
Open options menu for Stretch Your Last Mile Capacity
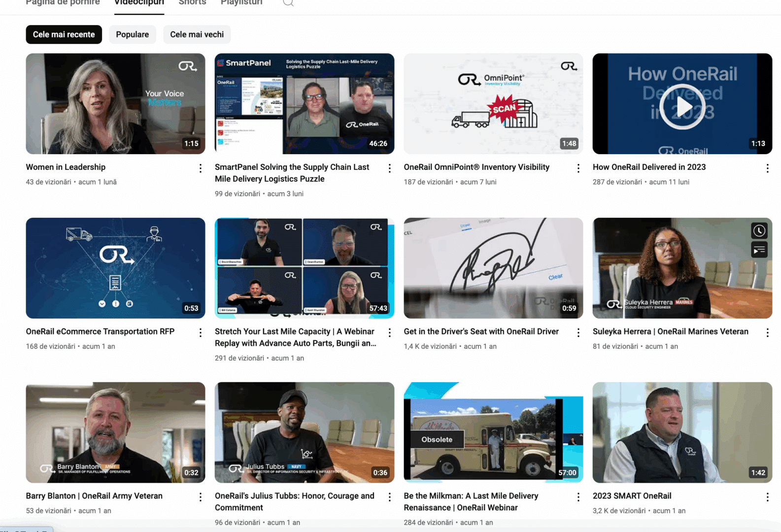pyautogui.click(x=390, y=333)
